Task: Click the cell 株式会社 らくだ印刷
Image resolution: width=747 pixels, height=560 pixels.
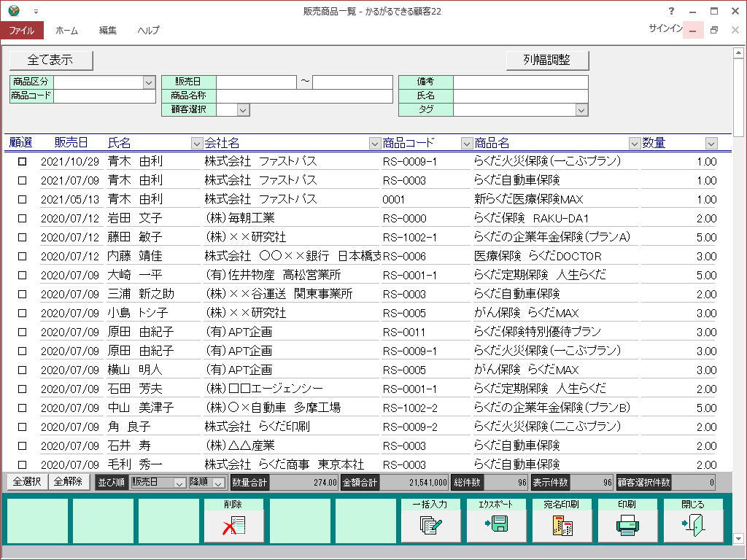Action: [x=258, y=427]
